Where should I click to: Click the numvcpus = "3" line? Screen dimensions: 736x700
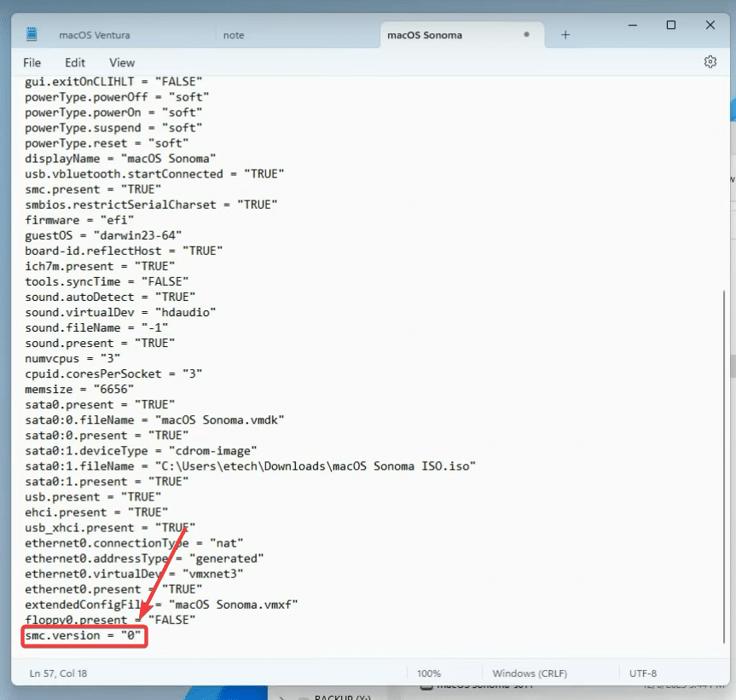click(72, 358)
